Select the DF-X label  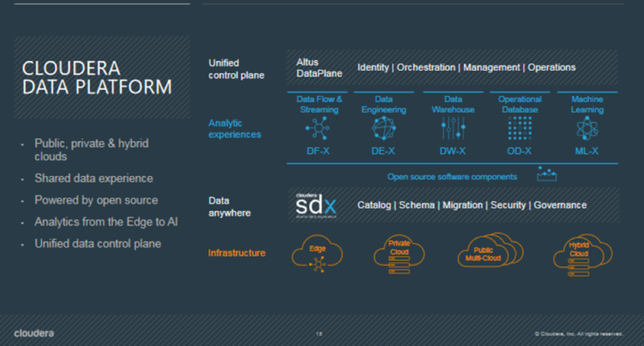pyautogui.click(x=318, y=151)
